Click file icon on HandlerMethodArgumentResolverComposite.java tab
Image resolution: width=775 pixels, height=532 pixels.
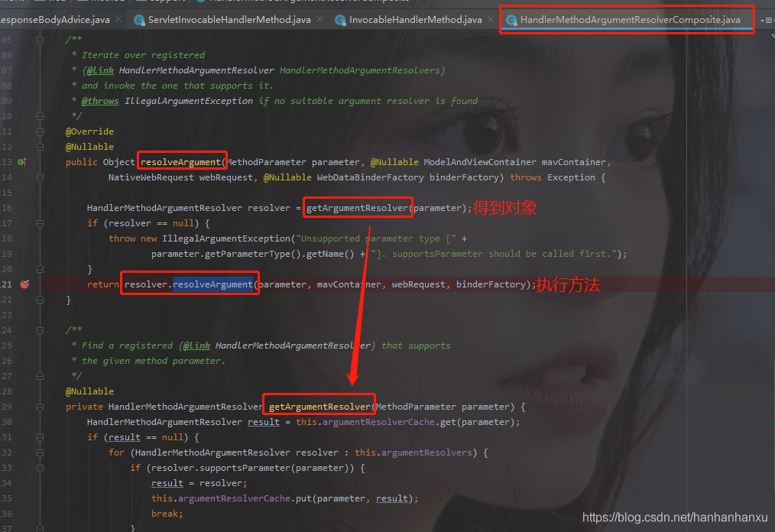(510, 20)
